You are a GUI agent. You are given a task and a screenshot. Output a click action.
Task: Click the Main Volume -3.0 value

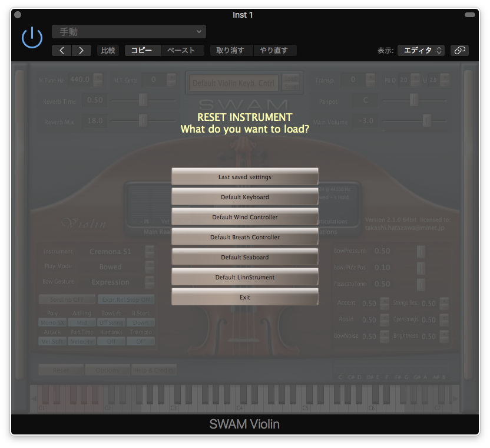click(366, 121)
